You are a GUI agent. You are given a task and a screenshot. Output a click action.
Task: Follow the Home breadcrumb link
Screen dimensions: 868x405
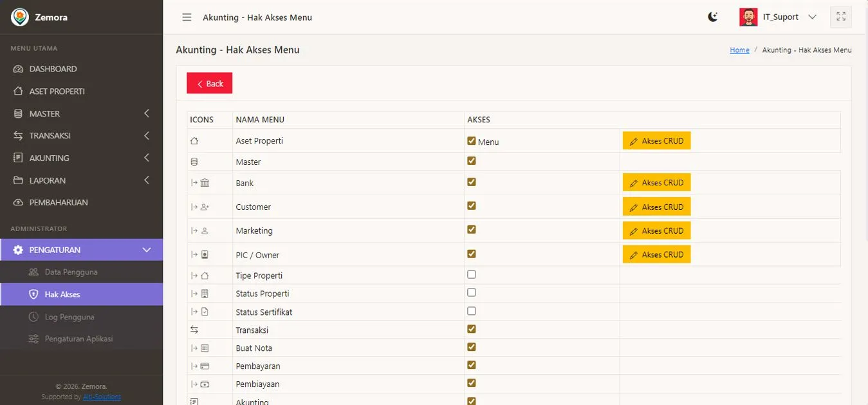[739, 50]
